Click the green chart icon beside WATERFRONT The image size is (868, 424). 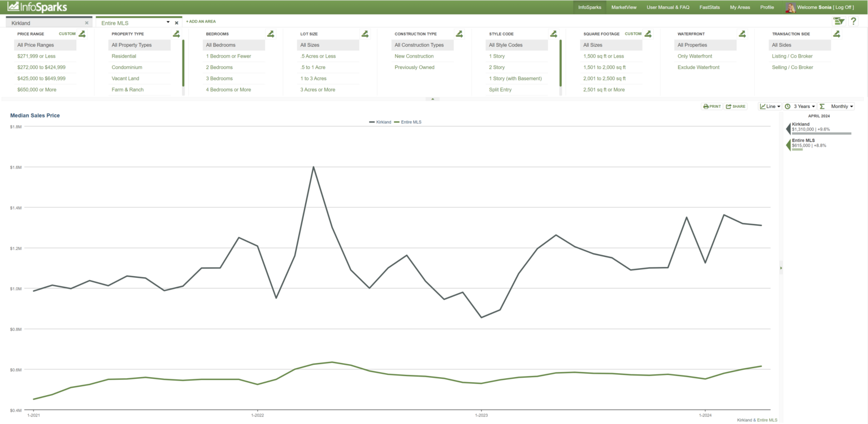(x=742, y=33)
